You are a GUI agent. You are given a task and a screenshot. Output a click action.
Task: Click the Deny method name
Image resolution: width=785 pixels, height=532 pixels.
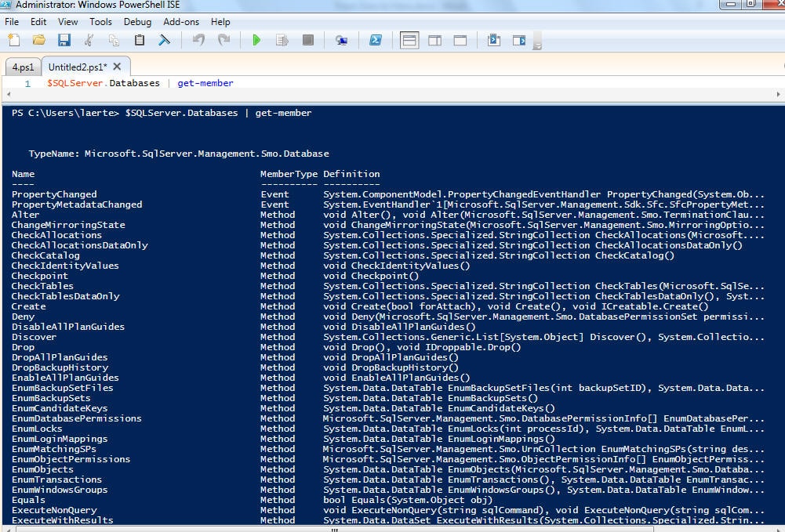coord(23,317)
